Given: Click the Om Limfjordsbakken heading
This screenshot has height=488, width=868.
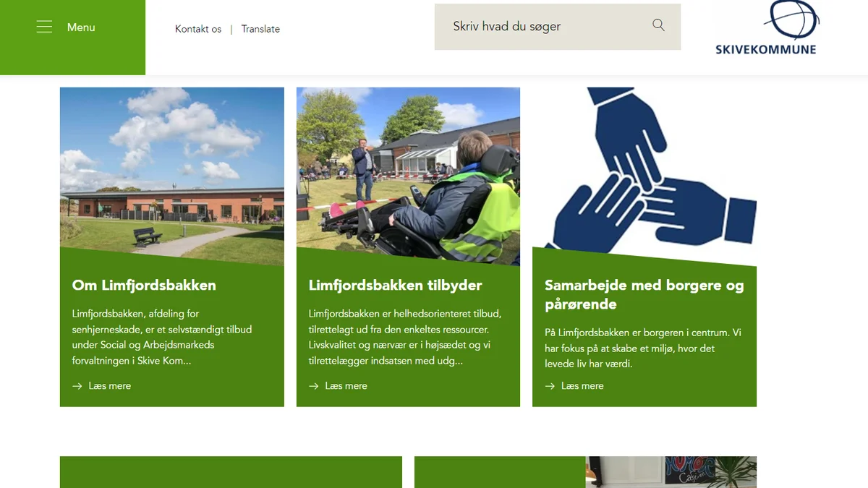Looking at the screenshot, I should click(144, 285).
